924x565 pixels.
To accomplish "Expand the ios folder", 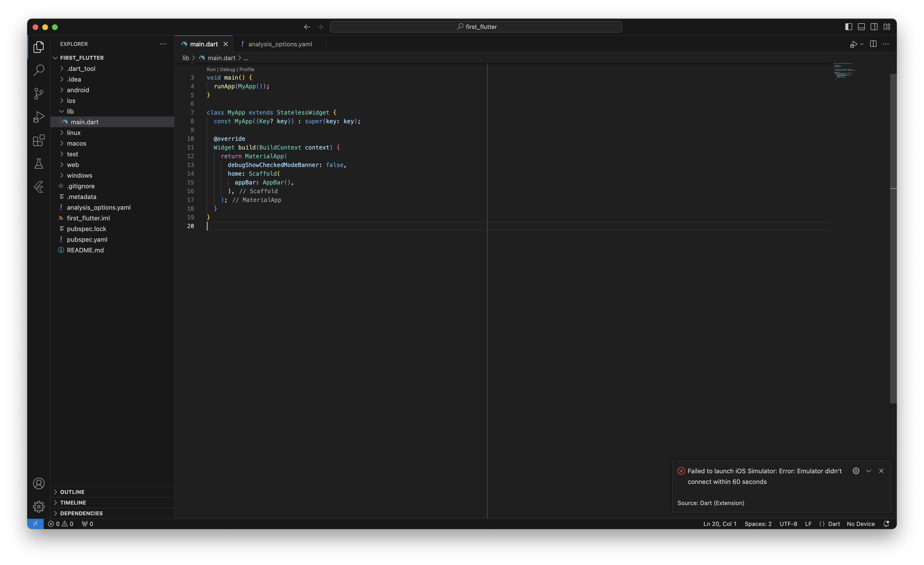I will (113, 100).
